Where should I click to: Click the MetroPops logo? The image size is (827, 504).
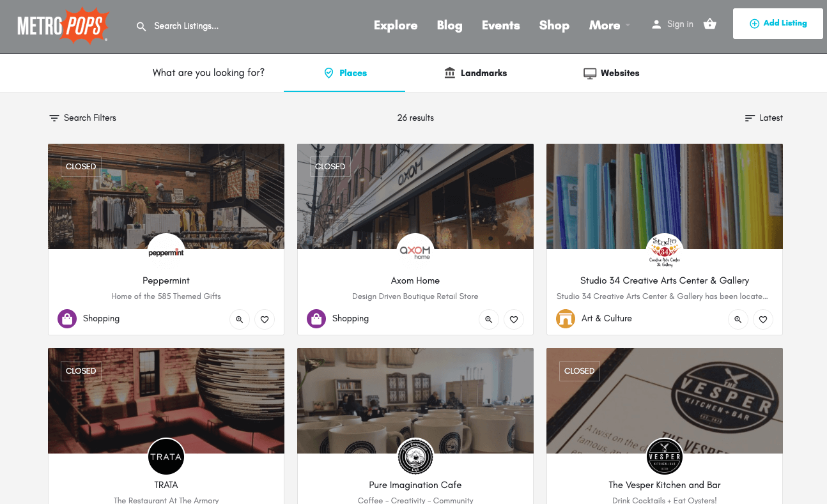[x=63, y=26]
